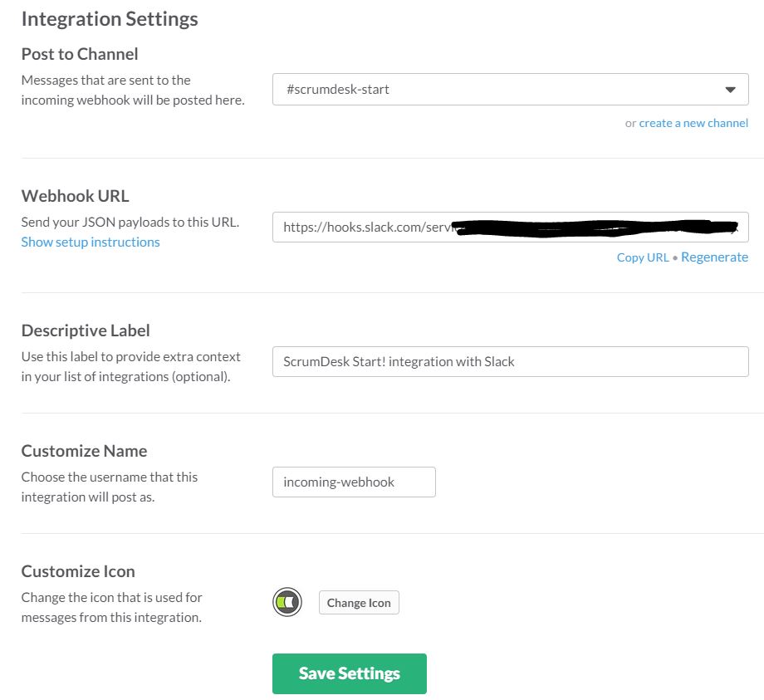Click the incoming-webhook username field
The image size is (764, 700).
click(354, 482)
